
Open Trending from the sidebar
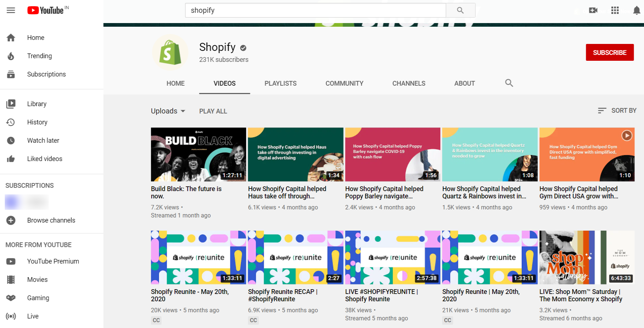(40, 56)
